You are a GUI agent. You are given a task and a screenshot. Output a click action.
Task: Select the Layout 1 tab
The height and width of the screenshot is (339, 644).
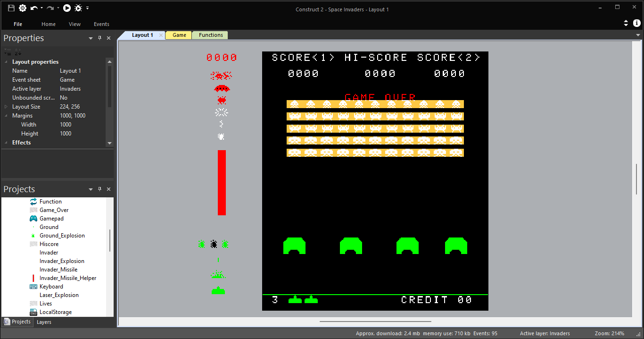(x=142, y=35)
